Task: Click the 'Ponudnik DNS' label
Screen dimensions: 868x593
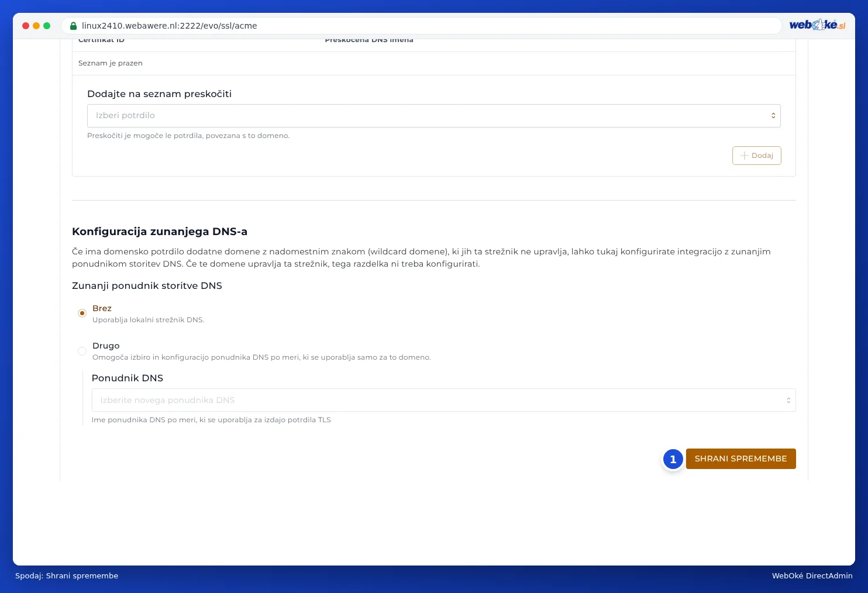Action: tap(128, 378)
